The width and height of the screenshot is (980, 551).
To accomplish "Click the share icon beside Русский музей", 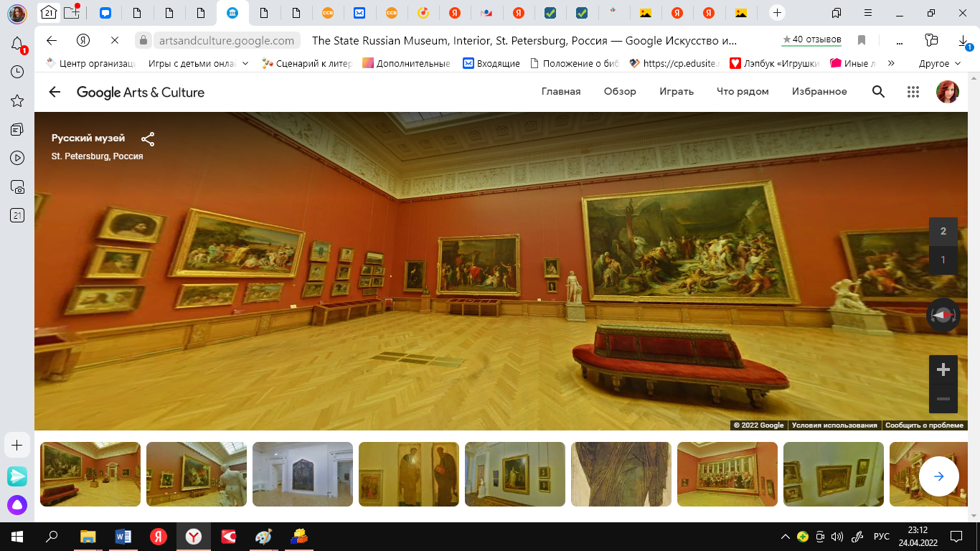I will [148, 139].
